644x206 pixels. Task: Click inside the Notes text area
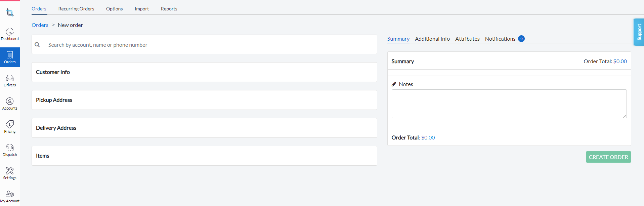tap(509, 104)
